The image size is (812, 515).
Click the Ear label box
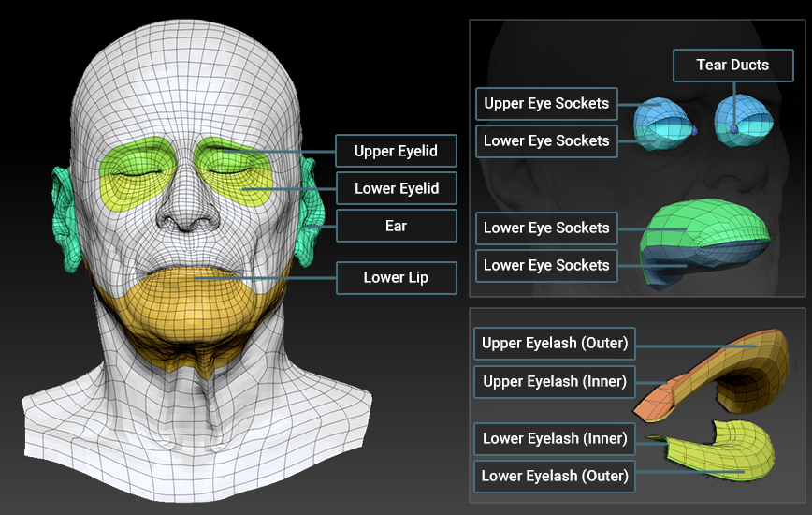tap(396, 226)
